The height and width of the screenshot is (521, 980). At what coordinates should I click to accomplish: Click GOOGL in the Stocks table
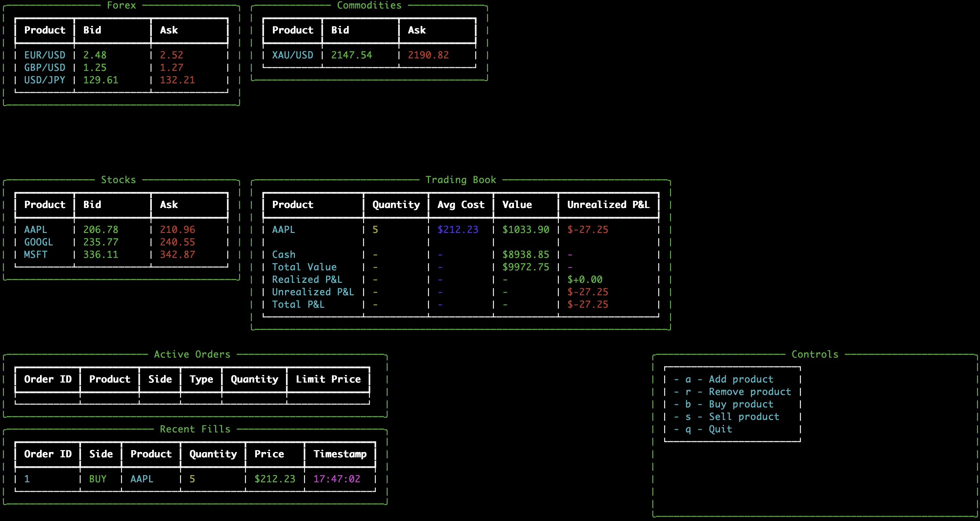[38, 242]
